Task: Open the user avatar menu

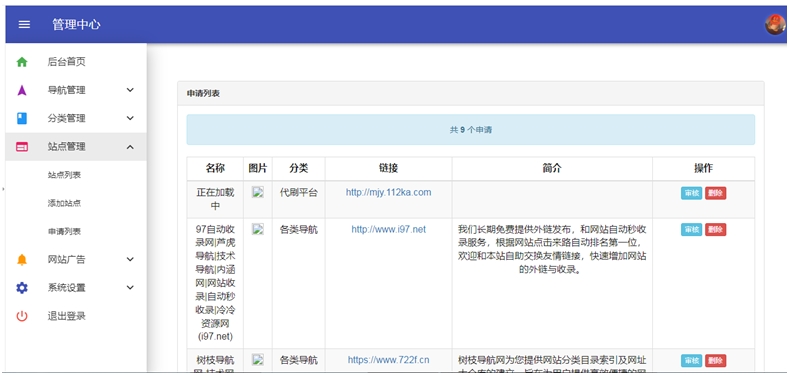Action: coord(774,24)
